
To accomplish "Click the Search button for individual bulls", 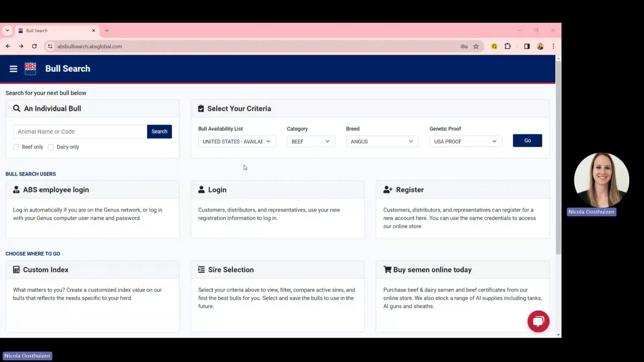I will (x=159, y=131).
